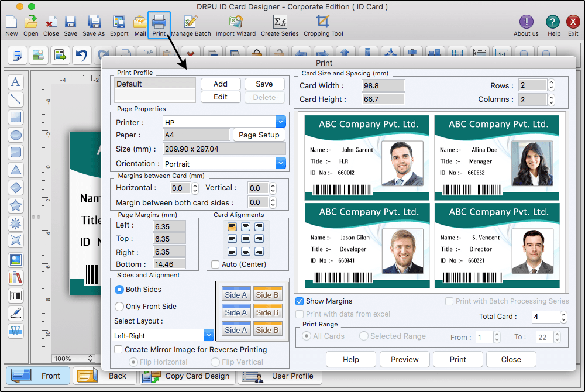
Task: Click the Edit profile button
Action: pyautogui.click(x=221, y=97)
